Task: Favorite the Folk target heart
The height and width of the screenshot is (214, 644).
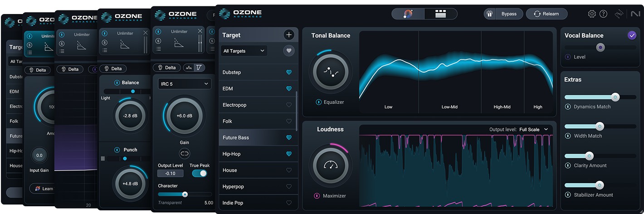Action: point(289,121)
